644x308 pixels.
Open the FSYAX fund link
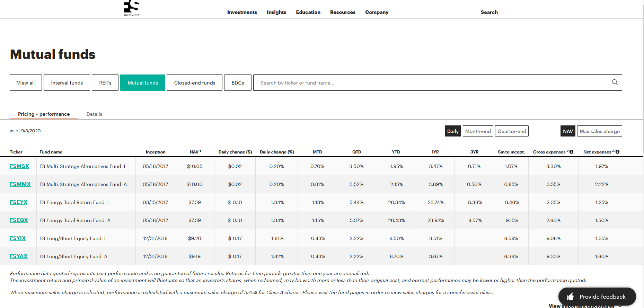point(18,256)
